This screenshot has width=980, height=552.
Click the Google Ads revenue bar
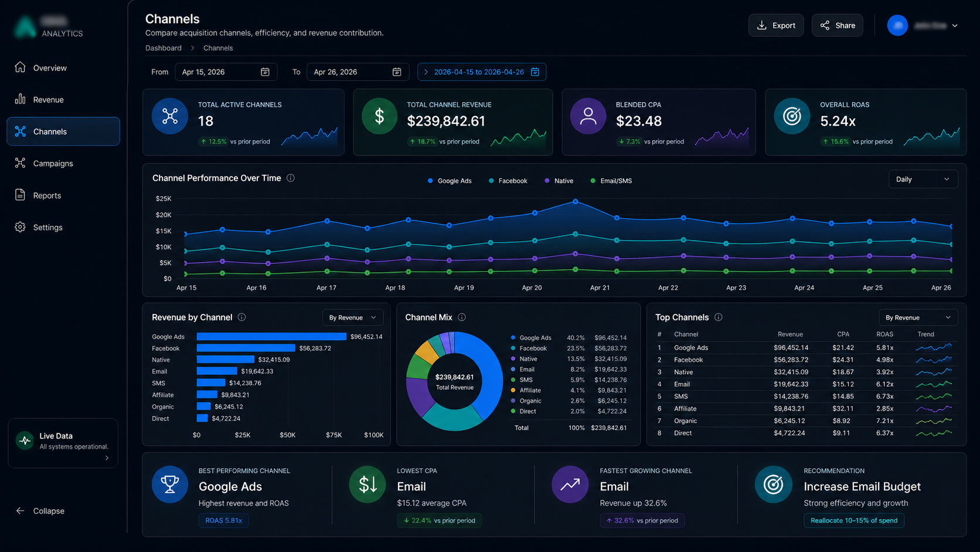[x=271, y=337]
